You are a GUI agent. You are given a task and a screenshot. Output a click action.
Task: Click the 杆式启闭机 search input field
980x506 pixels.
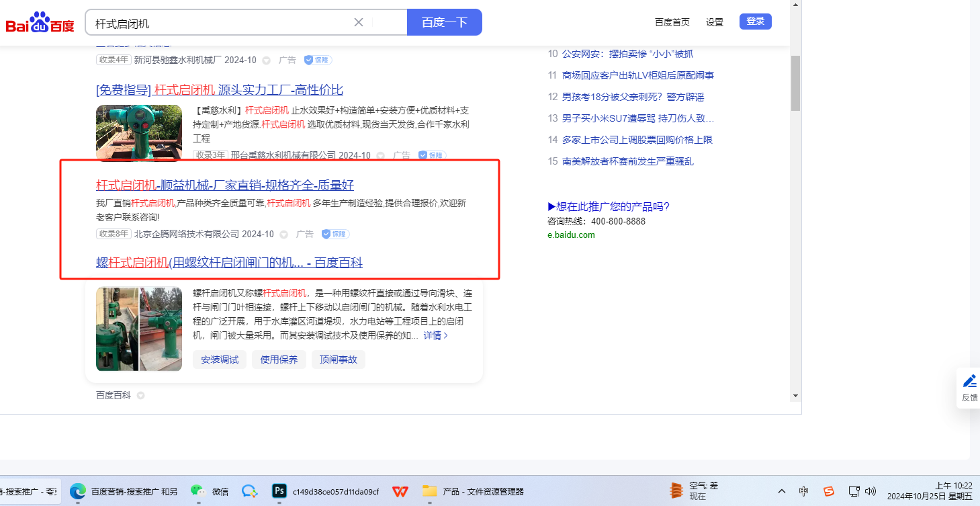click(x=222, y=23)
